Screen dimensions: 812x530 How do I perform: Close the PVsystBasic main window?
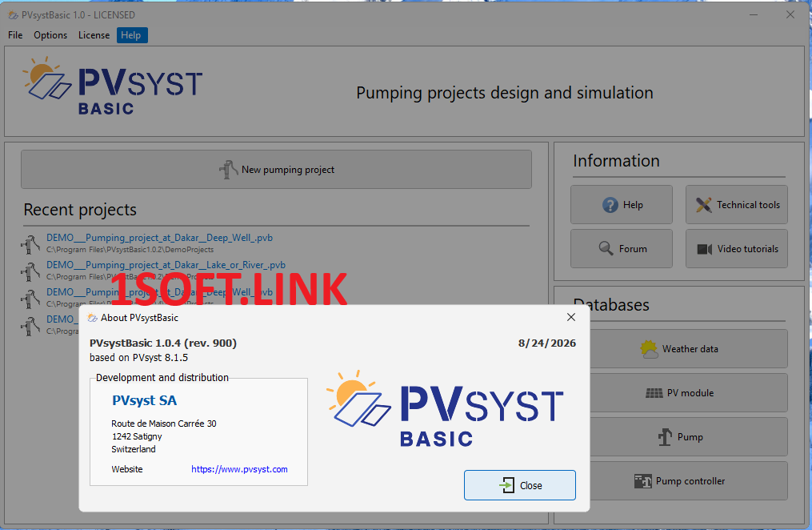tap(790, 14)
